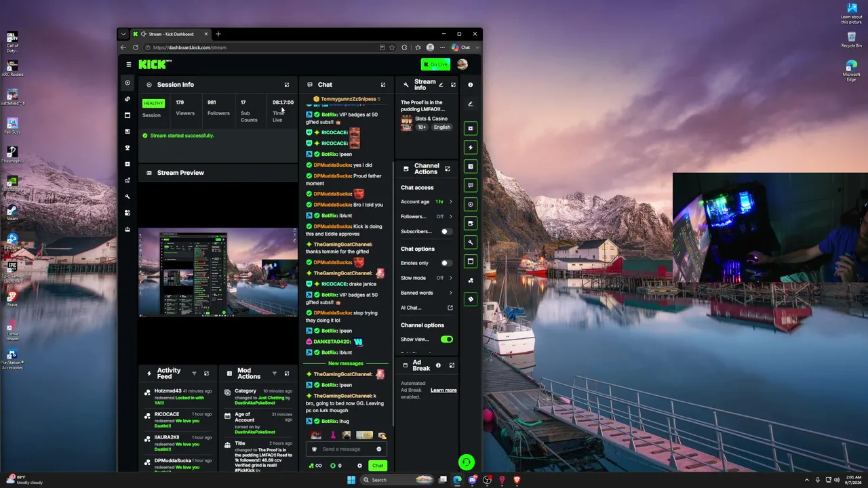Open the Account age 1 hr setting

pos(427,202)
